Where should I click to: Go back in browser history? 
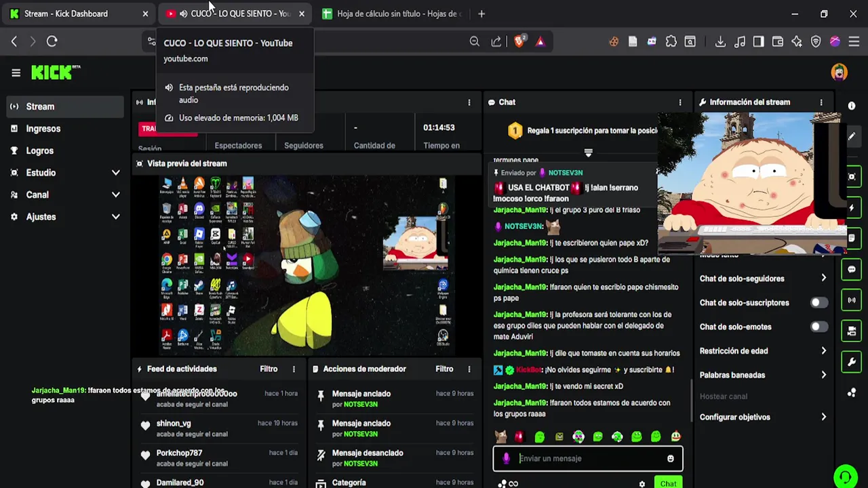click(14, 41)
